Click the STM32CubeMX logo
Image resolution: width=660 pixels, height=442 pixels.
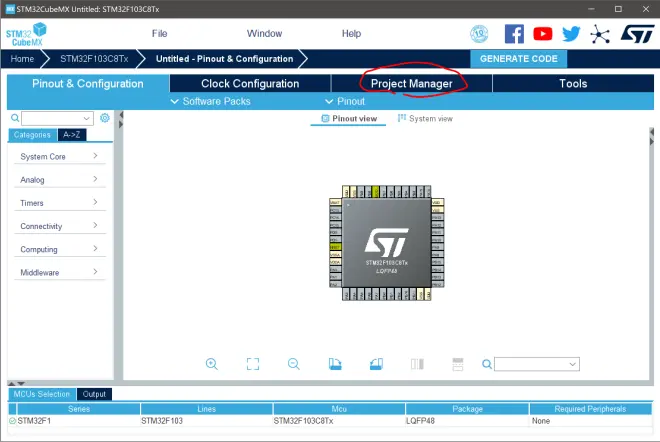point(26,34)
